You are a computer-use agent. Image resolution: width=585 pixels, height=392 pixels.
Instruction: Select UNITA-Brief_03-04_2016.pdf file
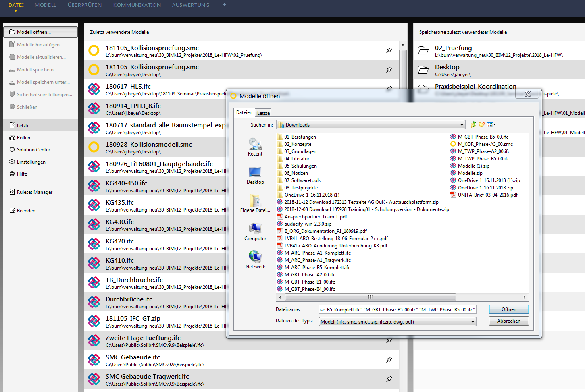(488, 195)
